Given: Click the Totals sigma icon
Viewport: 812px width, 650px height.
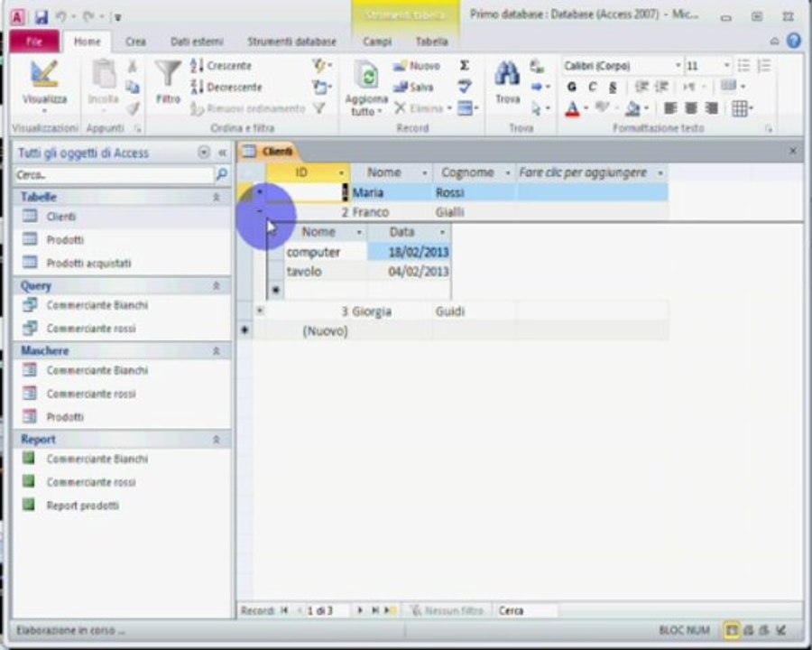Looking at the screenshot, I should click(465, 65).
